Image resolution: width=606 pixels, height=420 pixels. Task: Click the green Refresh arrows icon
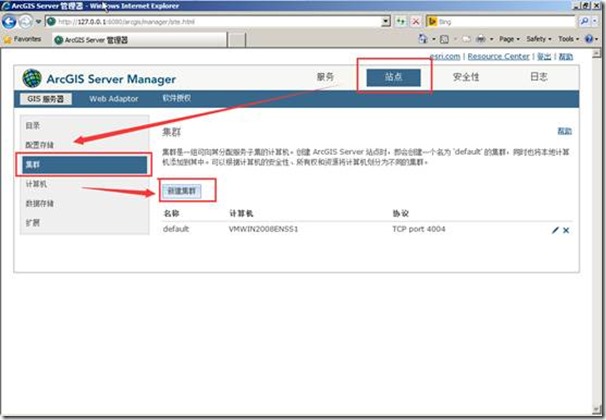pyautogui.click(x=401, y=22)
